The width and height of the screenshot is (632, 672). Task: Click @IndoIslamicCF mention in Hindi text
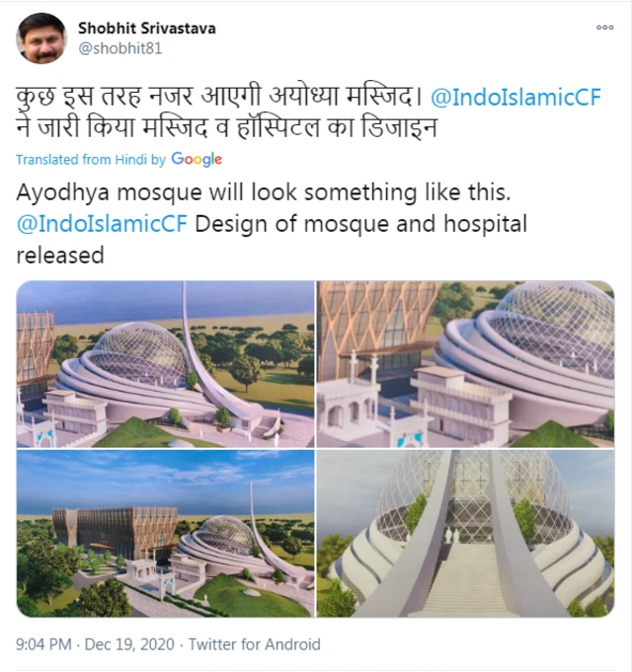pos(515,97)
